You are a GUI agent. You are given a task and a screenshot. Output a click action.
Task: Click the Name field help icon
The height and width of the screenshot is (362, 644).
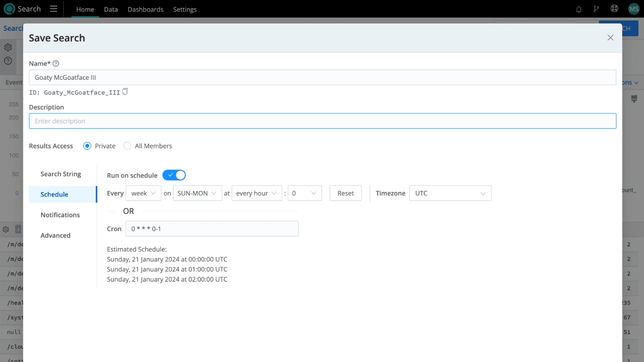coord(56,63)
